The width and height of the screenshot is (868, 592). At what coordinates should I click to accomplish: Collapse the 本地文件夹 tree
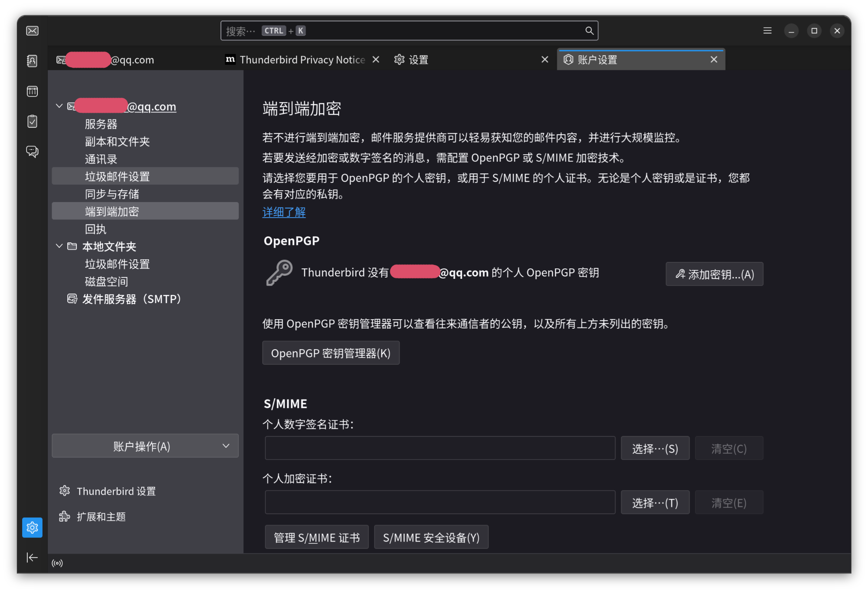click(59, 246)
